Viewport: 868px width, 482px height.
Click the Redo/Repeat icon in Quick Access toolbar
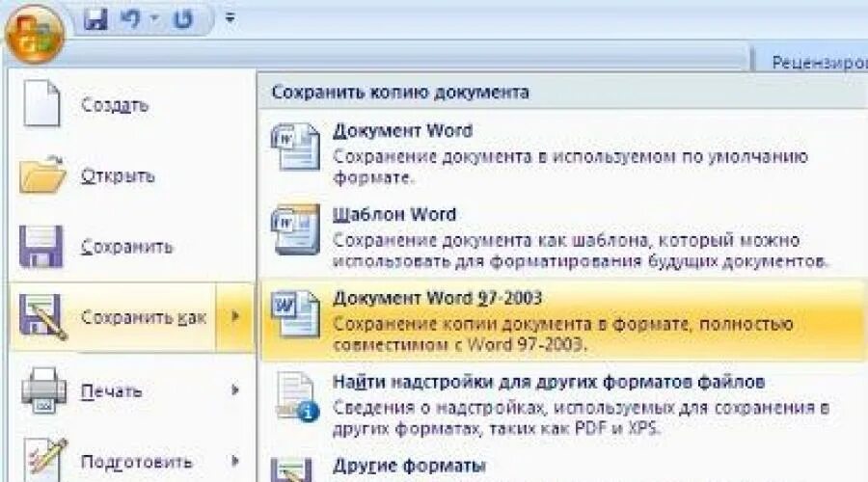tap(182, 19)
